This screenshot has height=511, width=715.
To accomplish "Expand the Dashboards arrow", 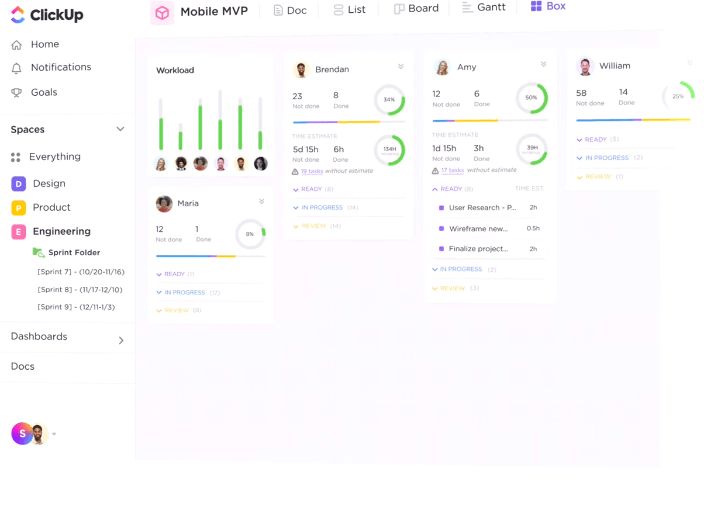I will (121, 341).
